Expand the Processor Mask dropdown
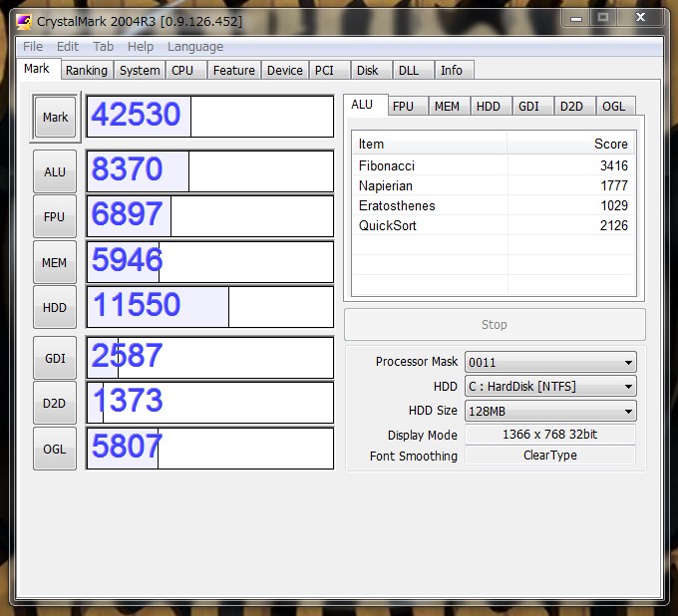 click(x=550, y=362)
